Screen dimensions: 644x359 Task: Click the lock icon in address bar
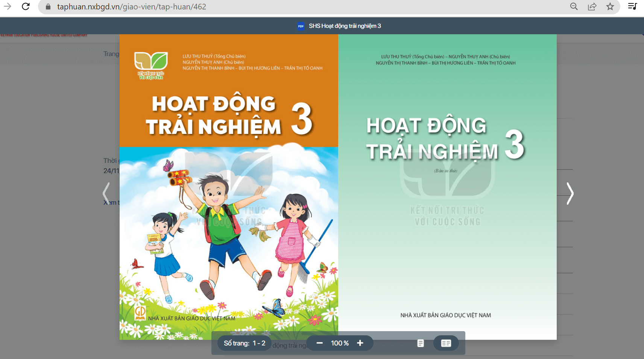[48, 7]
